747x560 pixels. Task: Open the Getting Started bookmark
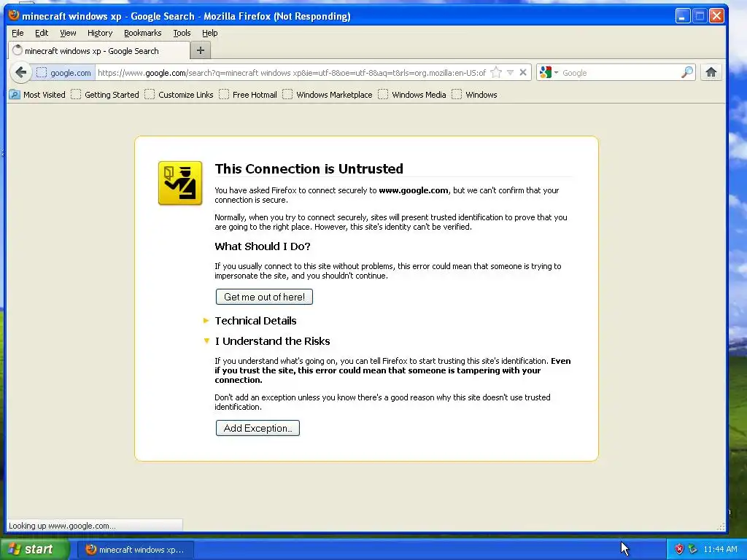click(x=105, y=95)
